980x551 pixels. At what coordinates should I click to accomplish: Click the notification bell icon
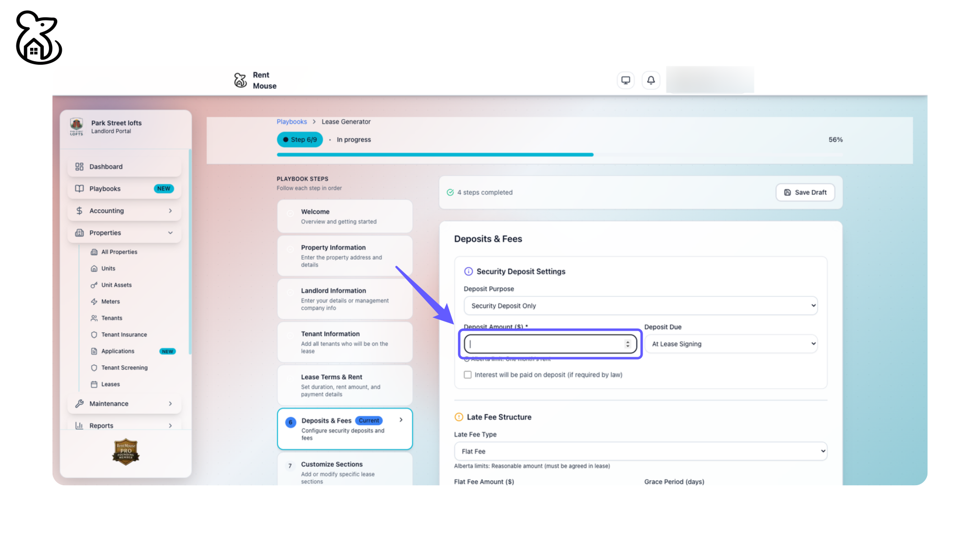pyautogui.click(x=651, y=80)
